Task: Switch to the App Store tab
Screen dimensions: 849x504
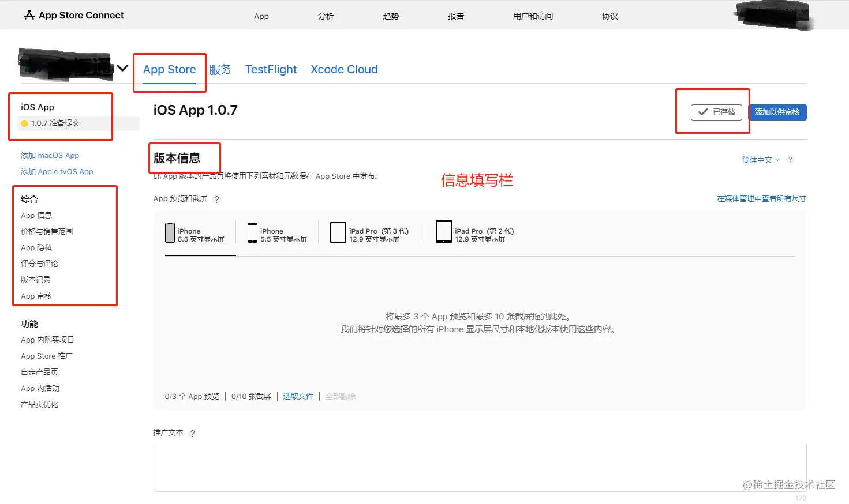Action: click(170, 70)
